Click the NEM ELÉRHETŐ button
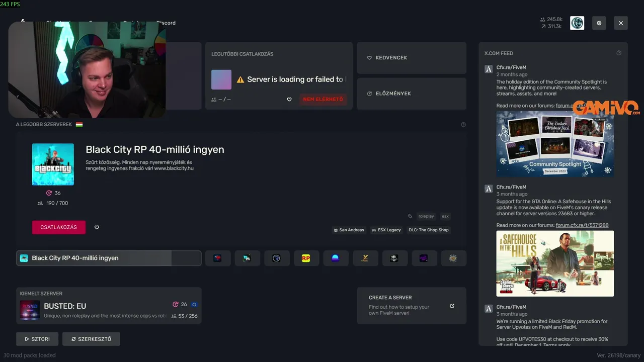The image size is (644, 362). tap(323, 100)
